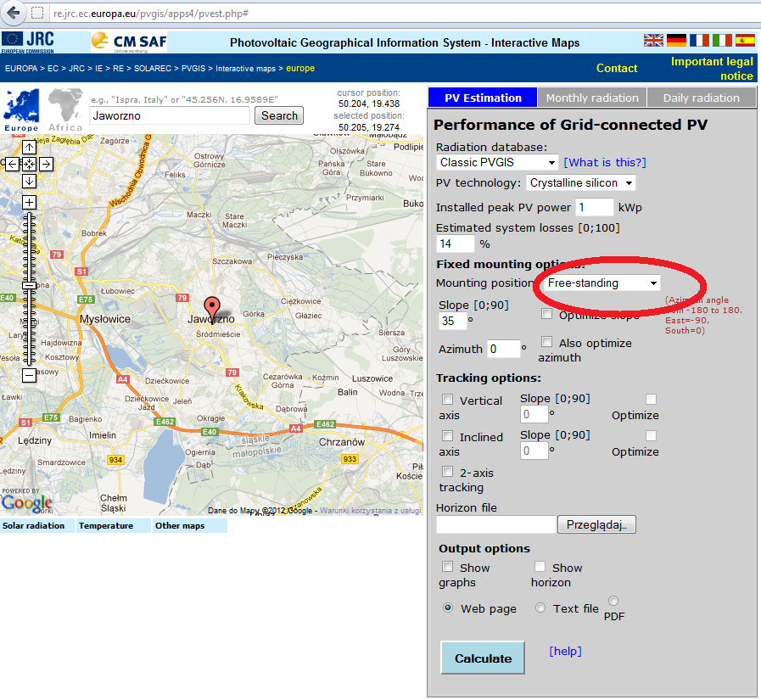761x700 pixels.
Task: Zoom in the map with plus
Action: click(x=29, y=203)
